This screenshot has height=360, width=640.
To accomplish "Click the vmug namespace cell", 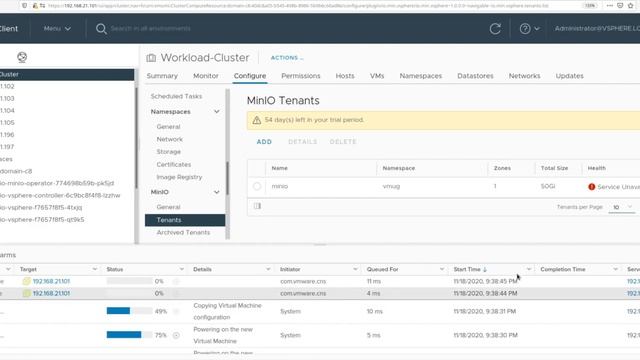I will pos(391,187).
